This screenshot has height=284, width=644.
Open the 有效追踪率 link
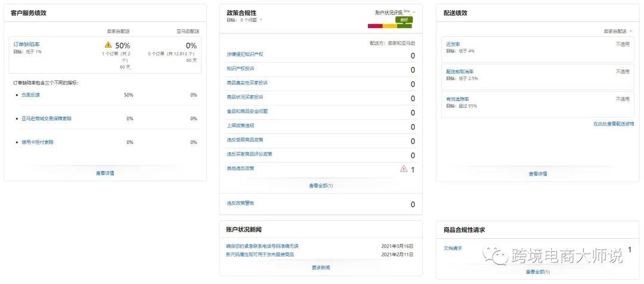coord(457,99)
